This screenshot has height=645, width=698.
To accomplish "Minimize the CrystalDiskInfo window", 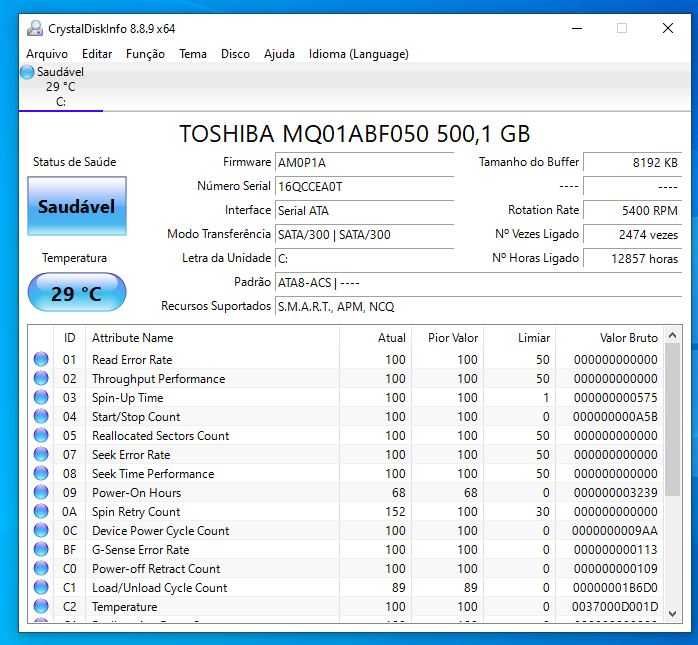I will (577, 28).
